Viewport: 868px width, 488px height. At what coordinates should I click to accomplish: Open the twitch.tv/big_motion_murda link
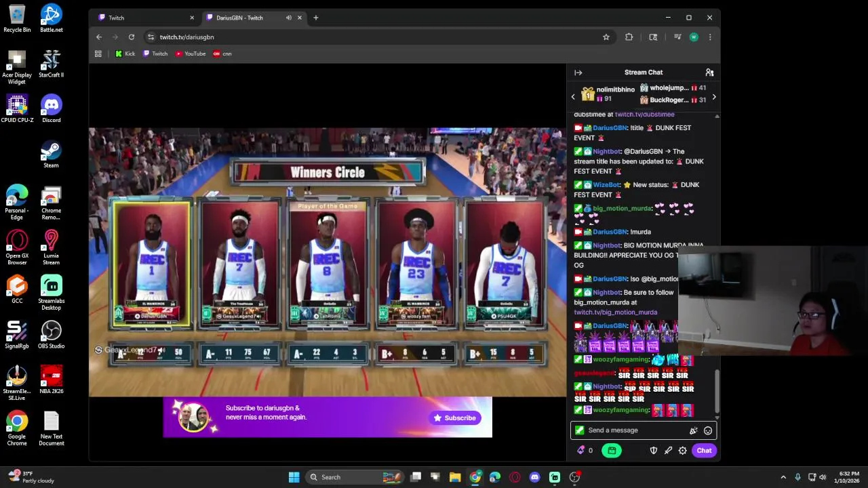pos(615,312)
